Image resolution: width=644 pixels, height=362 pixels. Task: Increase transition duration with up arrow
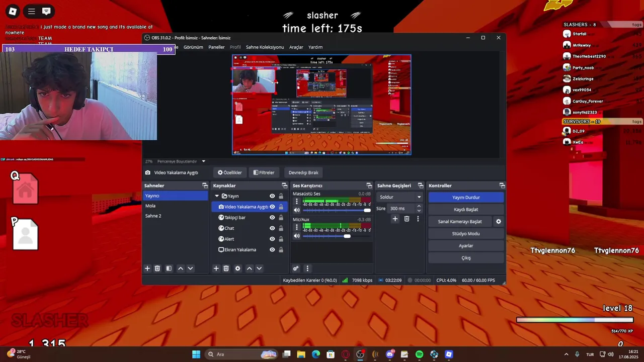pyautogui.click(x=419, y=206)
